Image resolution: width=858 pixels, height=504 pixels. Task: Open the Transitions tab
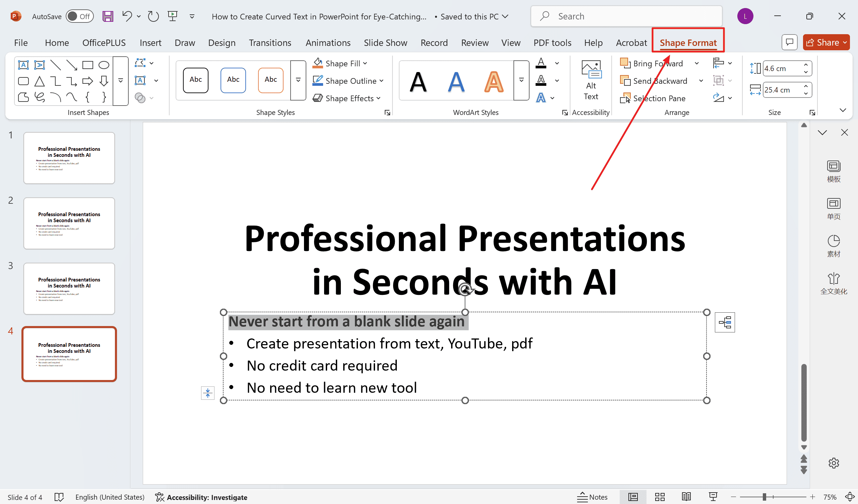pos(270,43)
